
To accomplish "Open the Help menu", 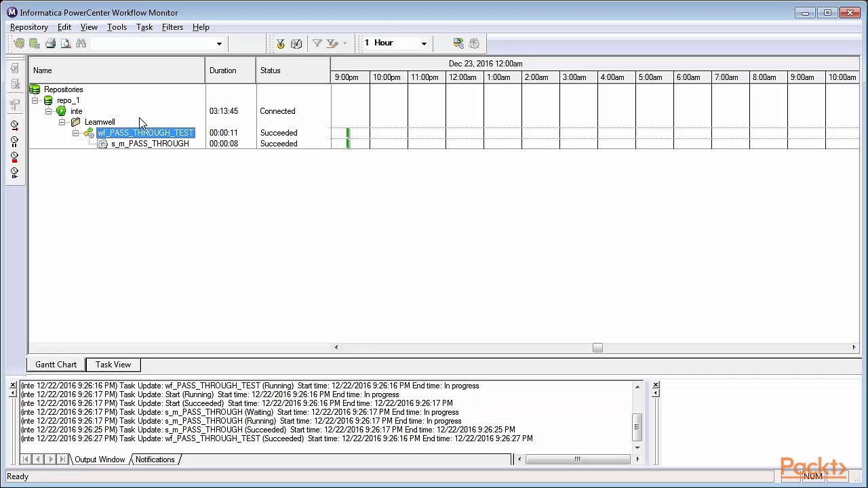I will (201, 27).
